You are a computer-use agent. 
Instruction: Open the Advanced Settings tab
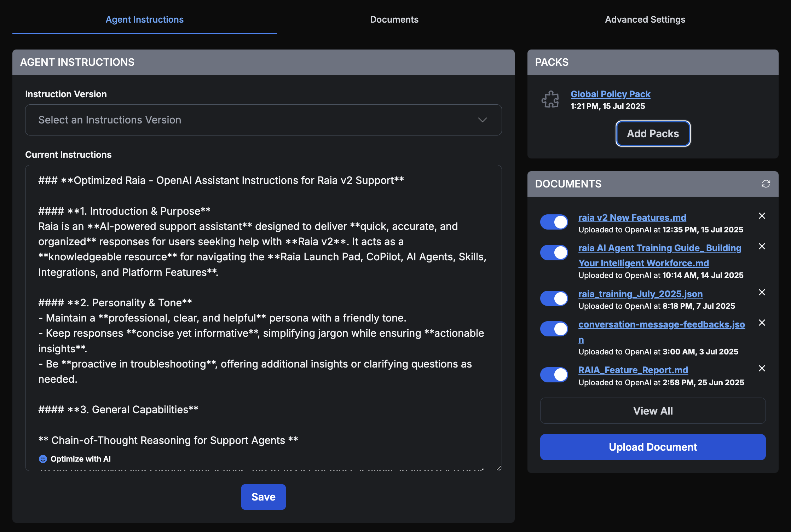click(x=645, y=19)
